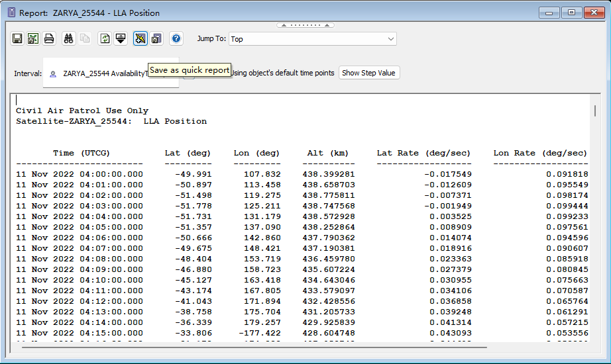Click the Save as quick report icon
611x364 pixels.
pos(140,38)
